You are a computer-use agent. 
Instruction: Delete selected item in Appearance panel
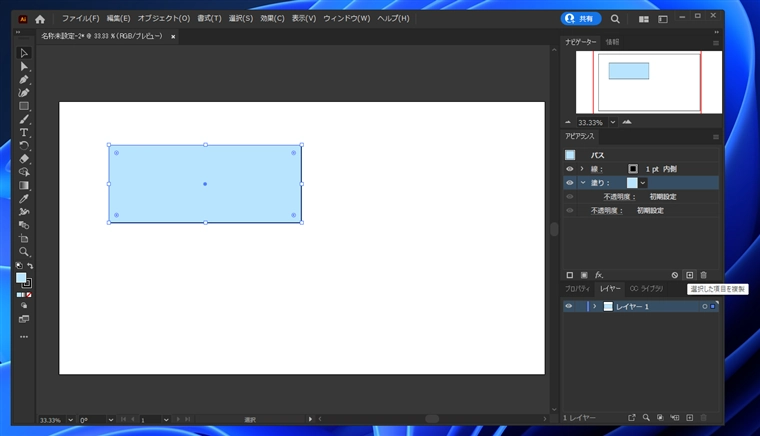[704, 275]
